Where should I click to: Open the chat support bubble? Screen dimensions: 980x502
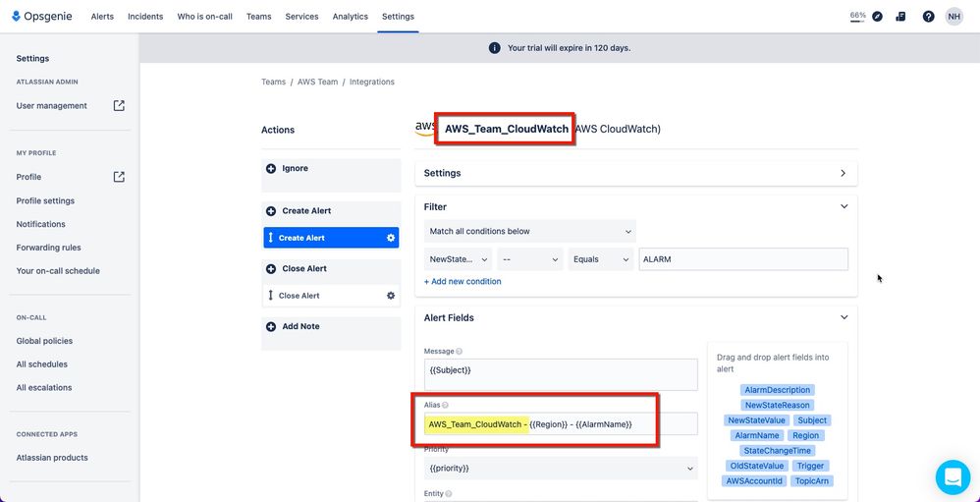[x=953, y=477]
